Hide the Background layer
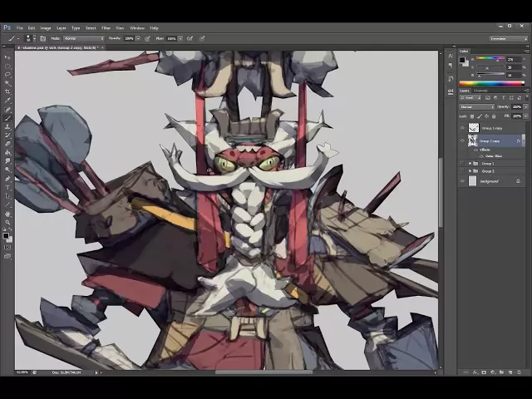532x399 pixels. pos(462,181)
